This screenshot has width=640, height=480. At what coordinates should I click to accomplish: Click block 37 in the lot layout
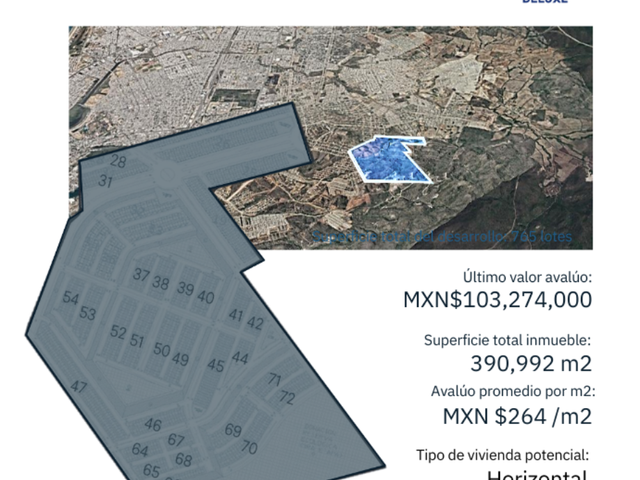(x=141, y=275)
